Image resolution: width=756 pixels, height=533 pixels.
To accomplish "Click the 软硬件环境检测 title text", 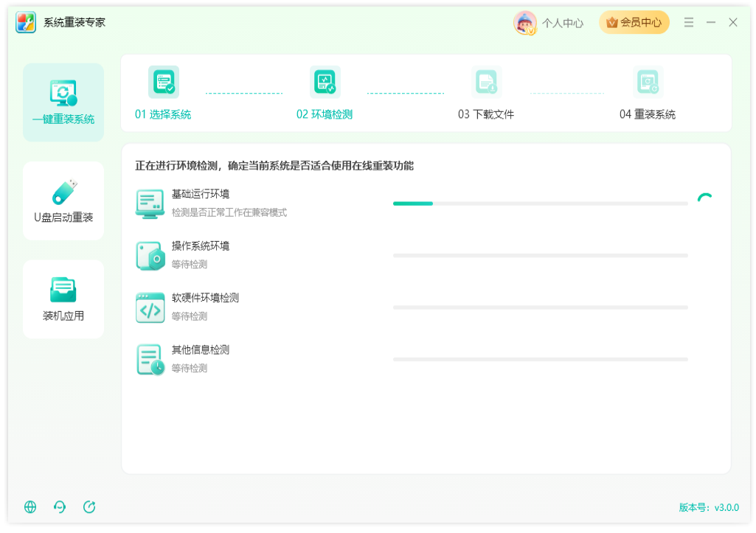I will (x=205, y=298).
